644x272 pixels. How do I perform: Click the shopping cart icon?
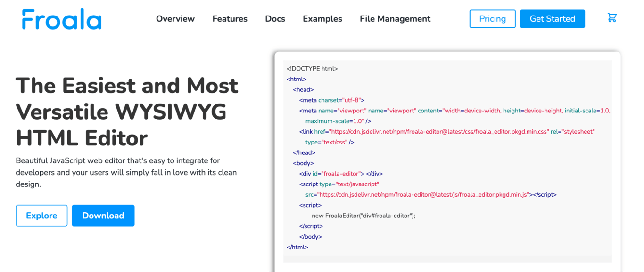click(612, 17)
